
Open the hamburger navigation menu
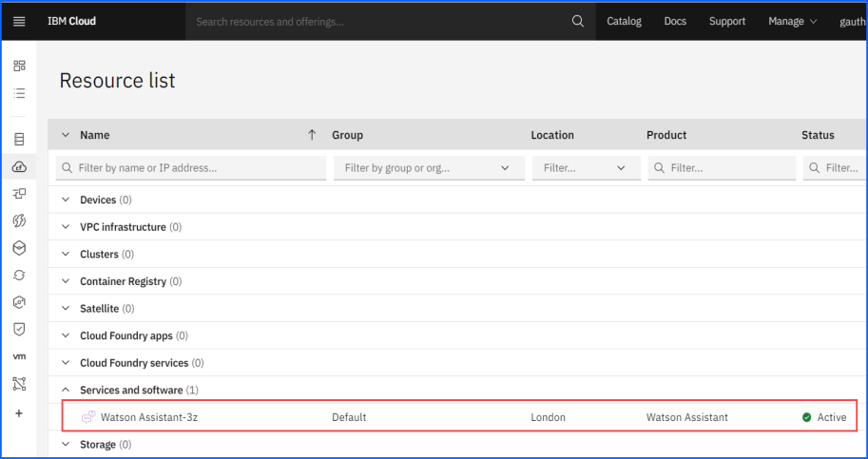point(19,21)
